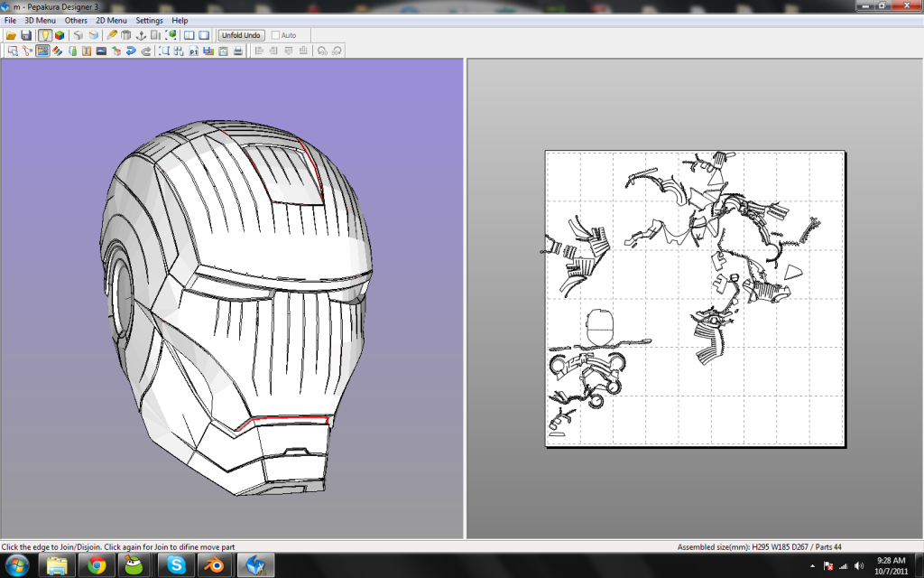The width and height of the screenshot is (924, 578).
Task: Select the pencil edge tool icon
Action: pyautogui.click(x=112, y=35)
